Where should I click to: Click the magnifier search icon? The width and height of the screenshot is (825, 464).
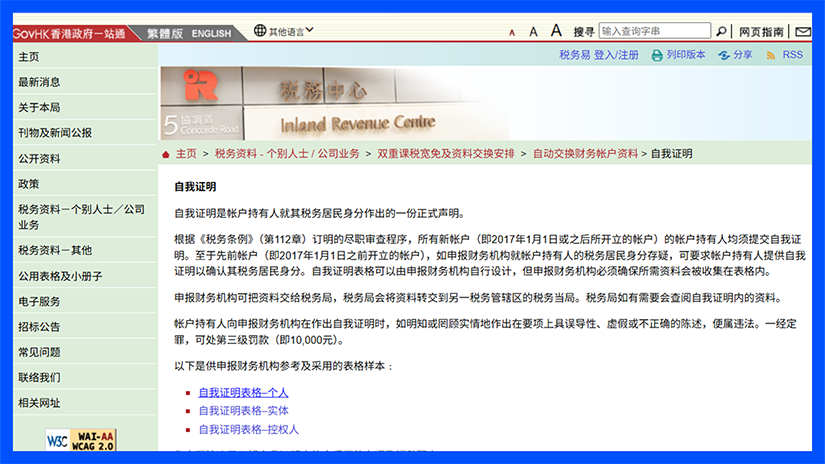click(x=721, y=32)
